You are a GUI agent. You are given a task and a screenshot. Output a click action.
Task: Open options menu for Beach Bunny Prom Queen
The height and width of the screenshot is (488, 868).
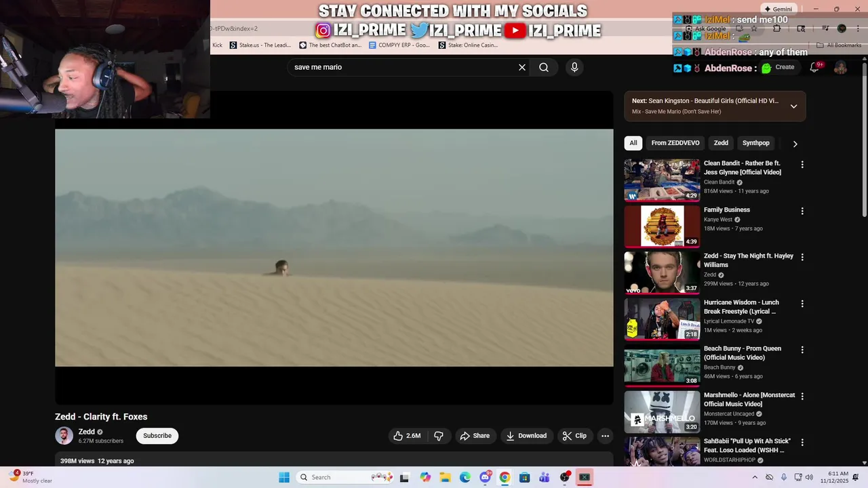[802, 350]
